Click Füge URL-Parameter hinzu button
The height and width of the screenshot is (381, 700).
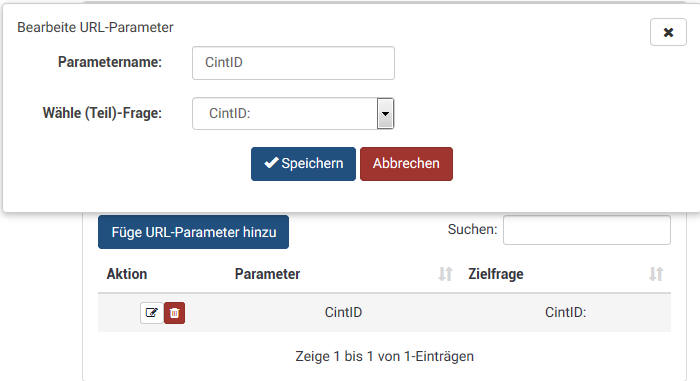193,232
